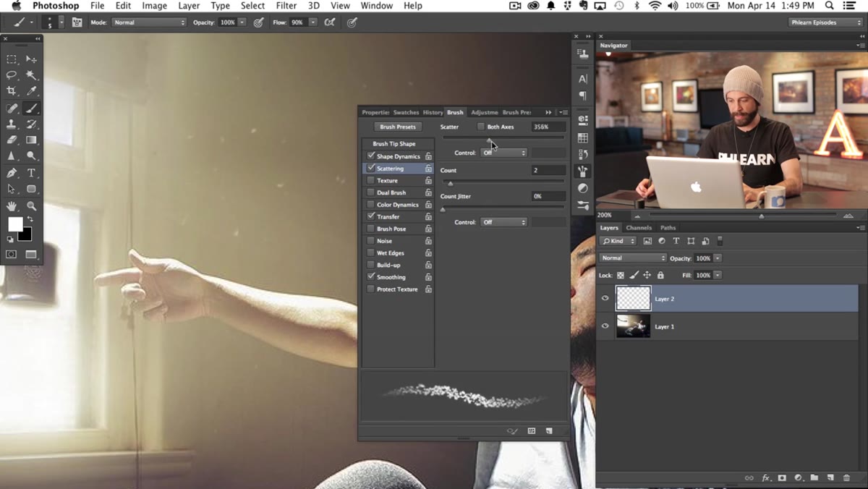Select Brush Tip Shape section

[394, 144]
